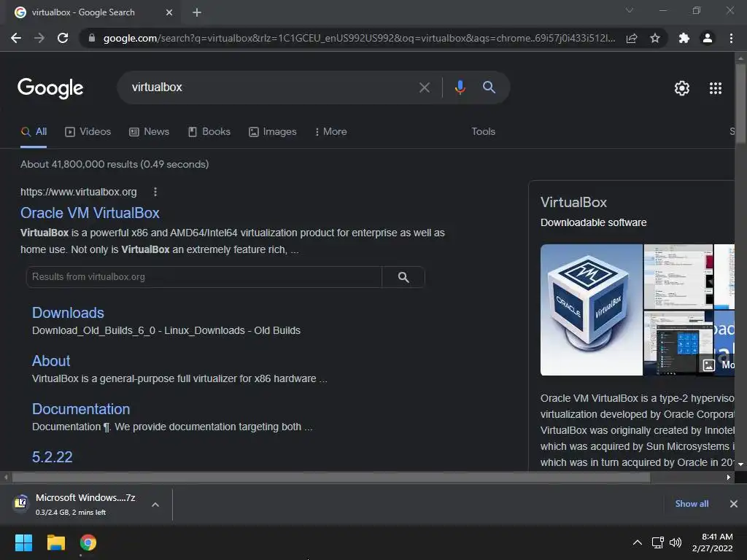Open the About sitelink
This screenshot has width=747, height=560.
point(51,361)
